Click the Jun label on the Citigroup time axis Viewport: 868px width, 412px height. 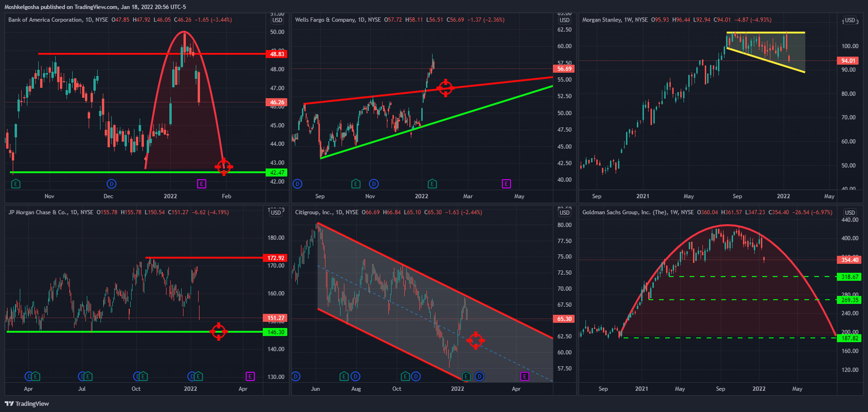coord(315,389)
